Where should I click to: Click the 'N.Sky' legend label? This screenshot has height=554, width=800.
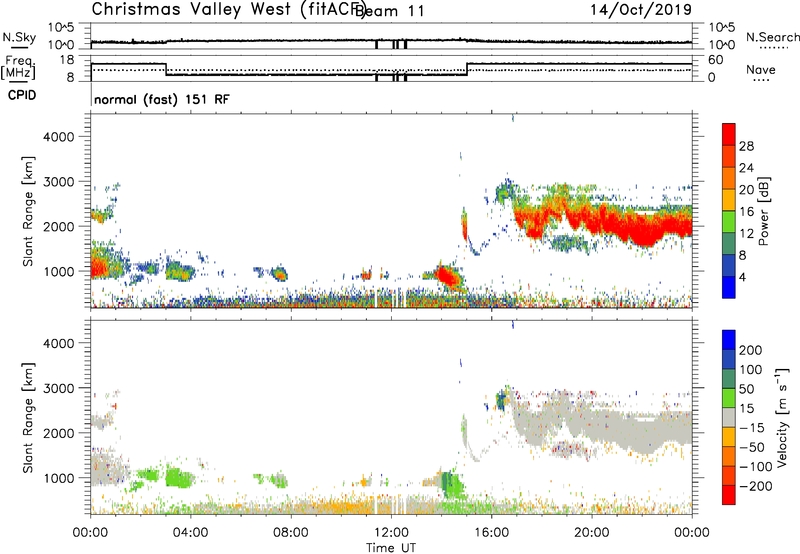click(19, 37)
